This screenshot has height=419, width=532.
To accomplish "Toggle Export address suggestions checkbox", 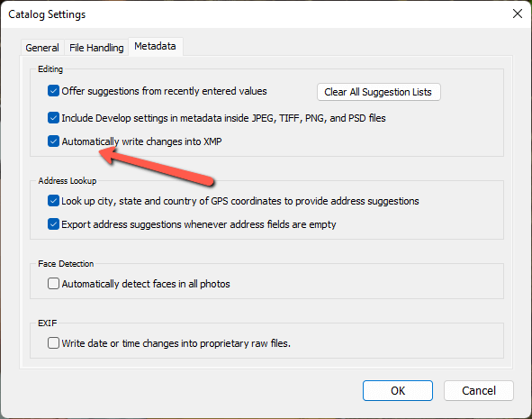I will tap(53, 224).
